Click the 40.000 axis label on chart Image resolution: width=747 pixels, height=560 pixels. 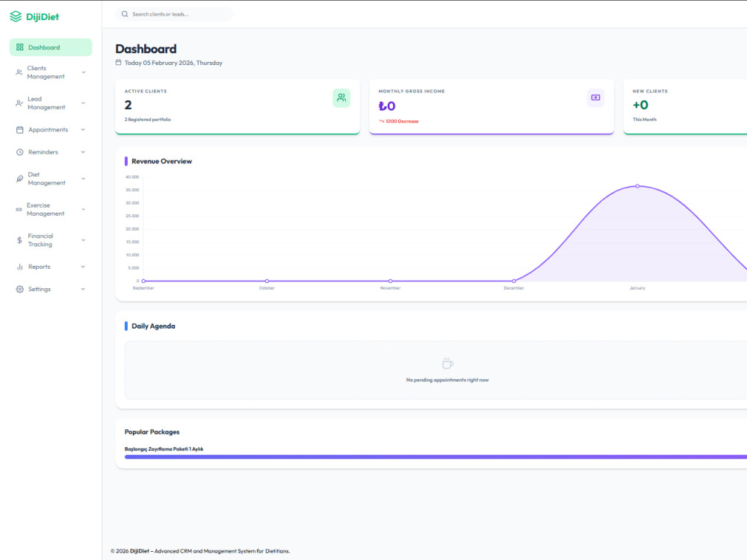coord(132,177)
